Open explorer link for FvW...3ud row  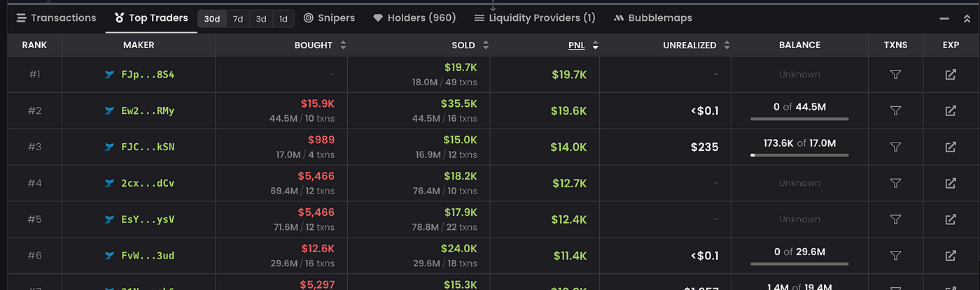coord(951,256)
